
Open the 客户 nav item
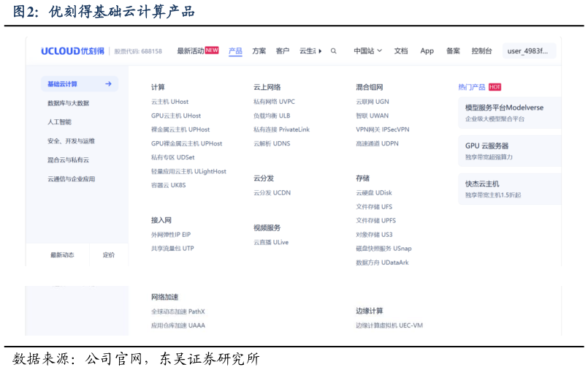[283, 50]
